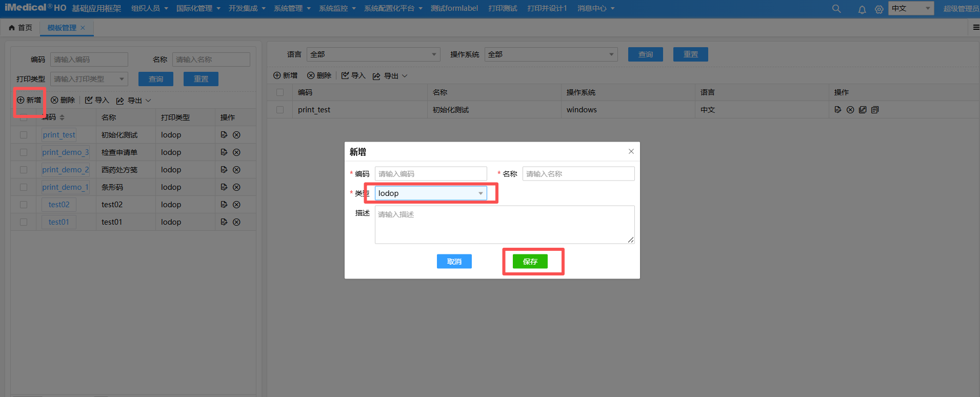The width and height of the screenshot is (980, 397).
Task: Close the 新增 dialog with the X
Action: point(631,151)
